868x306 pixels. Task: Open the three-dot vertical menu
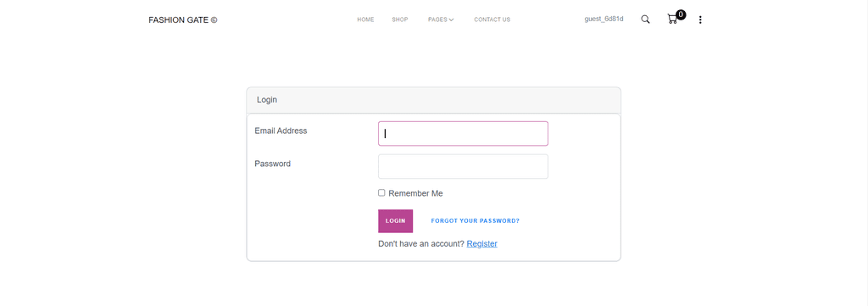(700, 20)
